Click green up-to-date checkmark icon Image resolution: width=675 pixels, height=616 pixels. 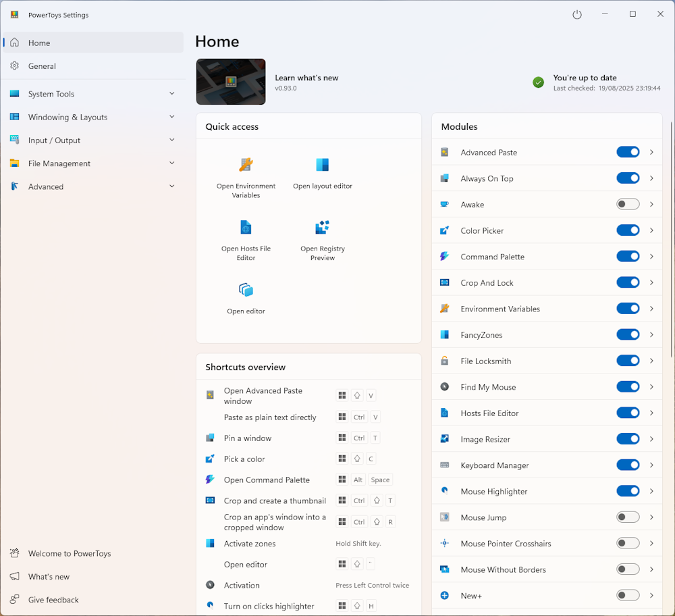tap(538, 82)
